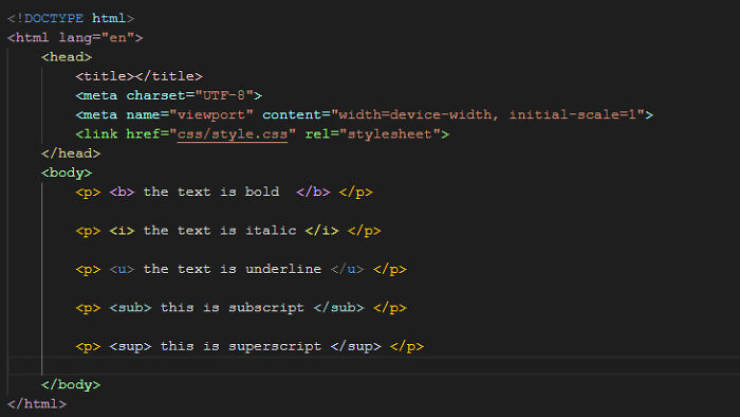Click the empty title tag line
This screenshot has height=417, width=740.
139,76
